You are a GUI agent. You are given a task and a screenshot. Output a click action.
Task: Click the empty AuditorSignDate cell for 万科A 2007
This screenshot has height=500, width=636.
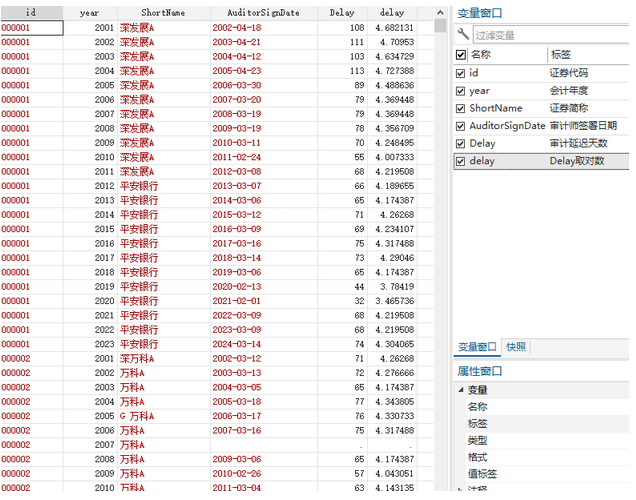[264, 445]
